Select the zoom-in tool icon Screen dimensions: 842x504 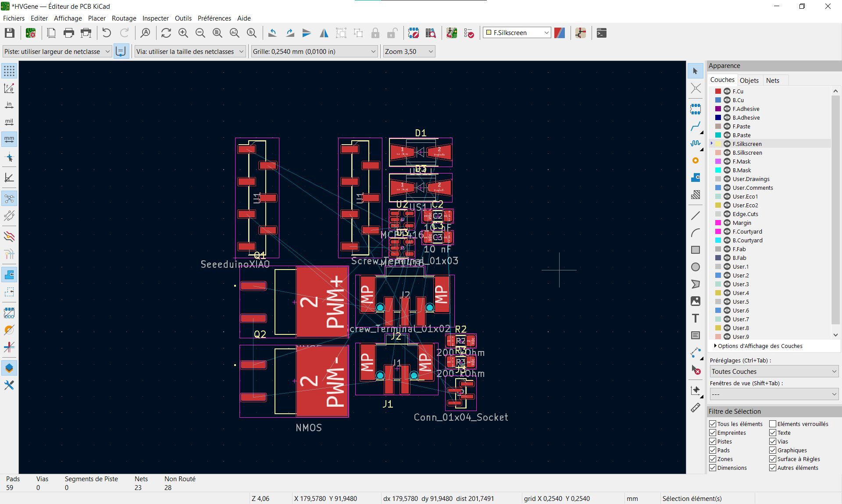click(x=184, y=33)
